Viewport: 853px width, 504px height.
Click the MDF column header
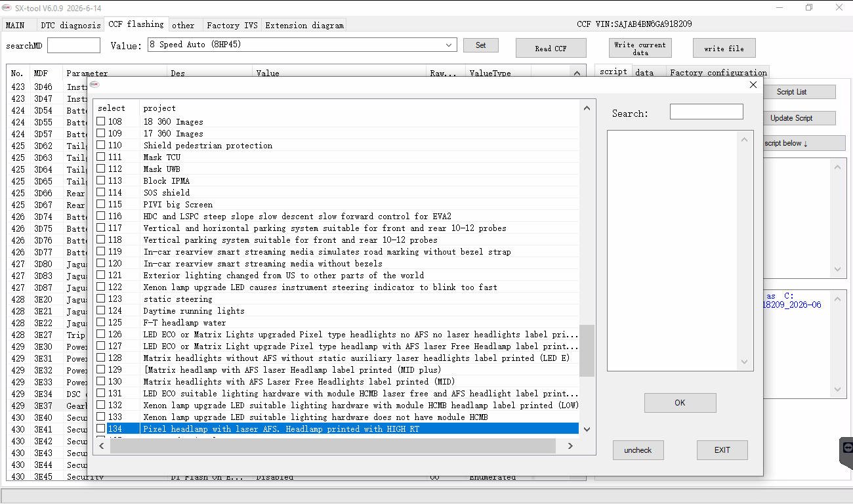(47, 73)
